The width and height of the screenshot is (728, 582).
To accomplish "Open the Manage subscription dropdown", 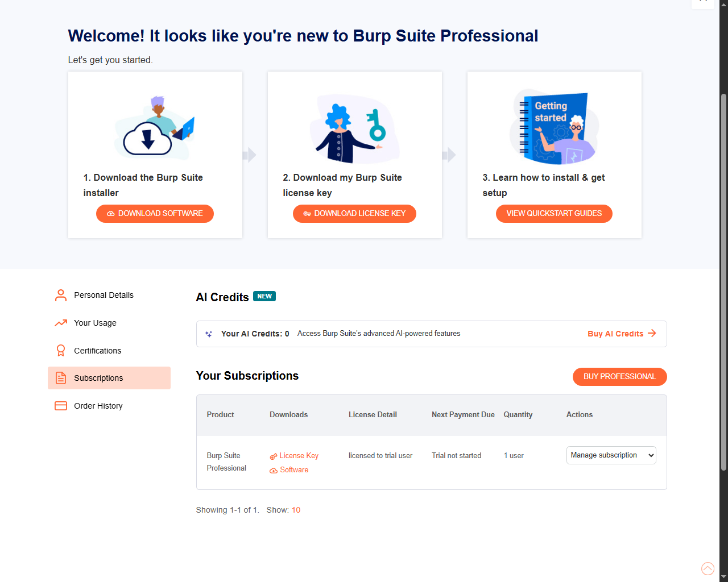I will [611, 455].
